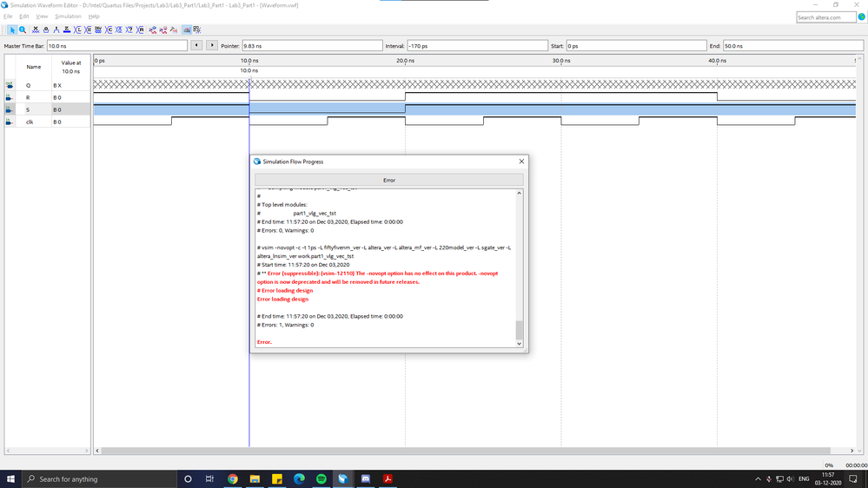Click the Pointer value field
868x488 pixels.
point(312,46)
